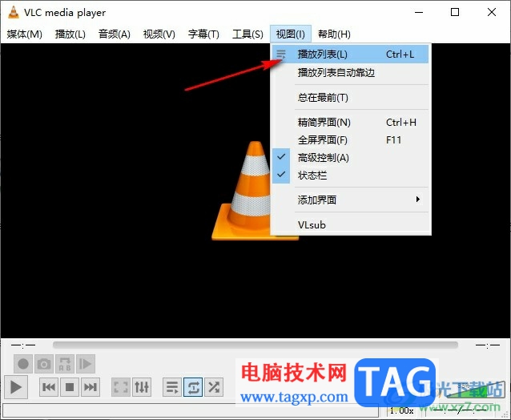Toggle loop repeat mode icon
Image resolution: width=511 pixels, height=420 pixels.
[193, 387]
